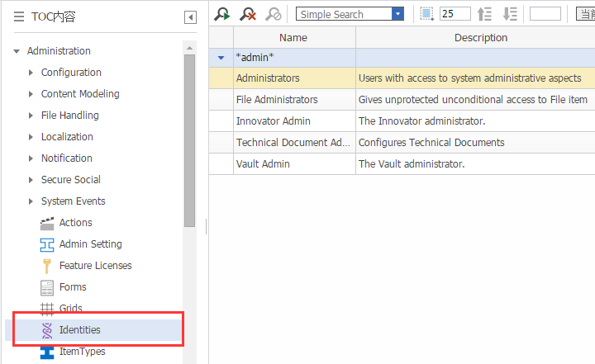
Task: Click the Clear Search Criteria icon
Action: point(247,14)
